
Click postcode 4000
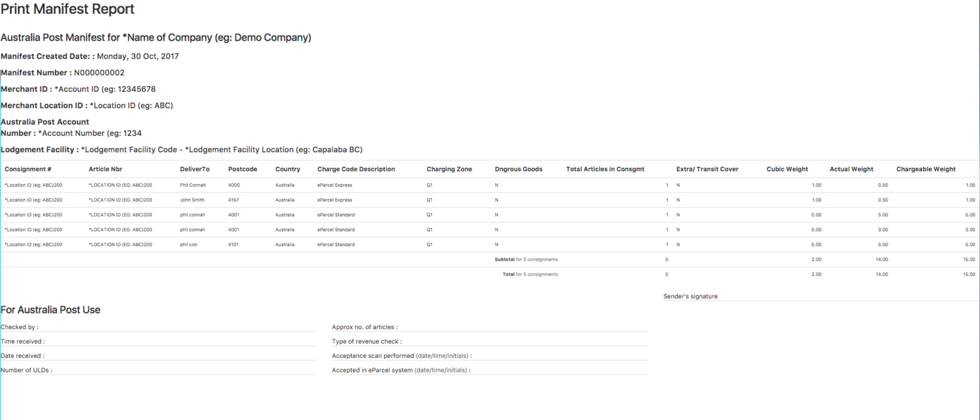pyautogui.click(x=234, y=185)
